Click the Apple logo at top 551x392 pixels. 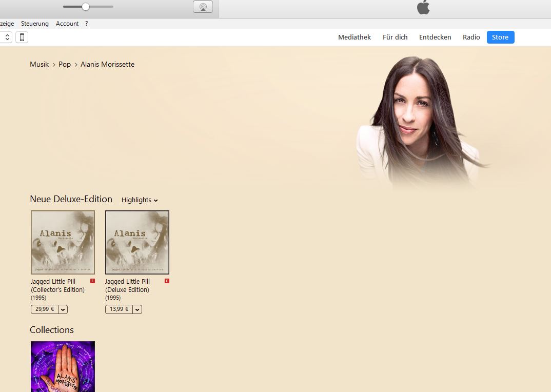click(x=423, y=7)
